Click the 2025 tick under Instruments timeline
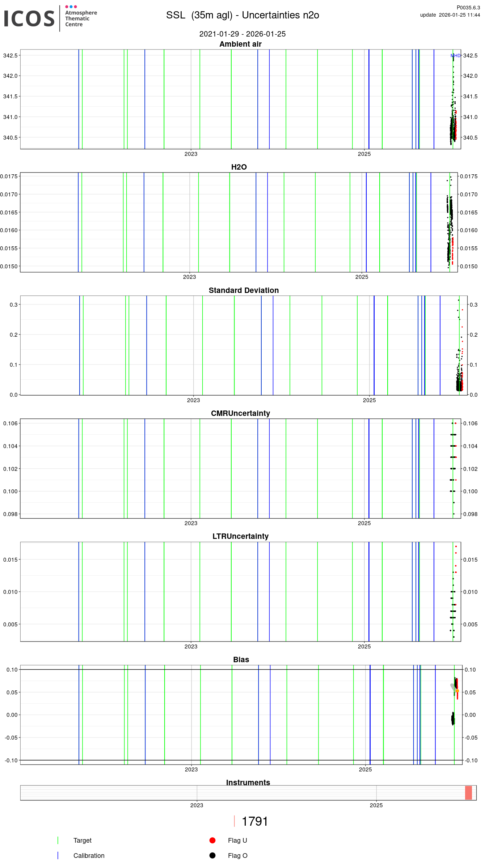485x868 pixels. coord(376,805)
